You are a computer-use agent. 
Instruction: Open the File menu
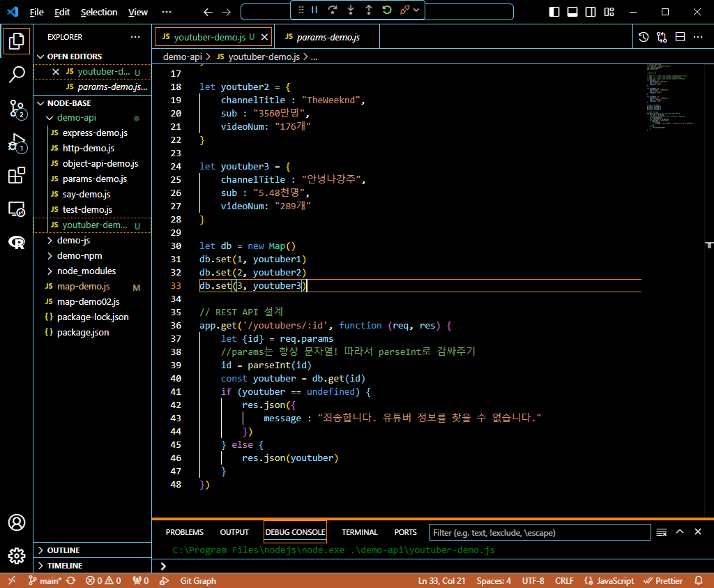36,13
